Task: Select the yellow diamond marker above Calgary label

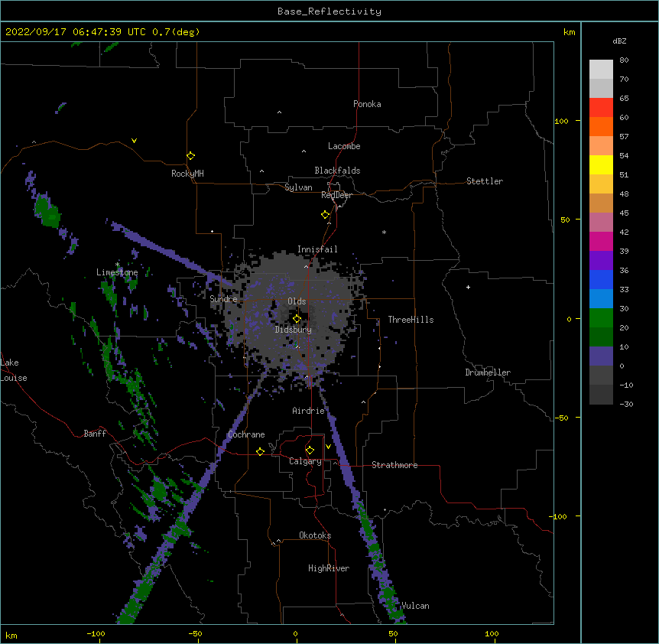Action: 310,450
